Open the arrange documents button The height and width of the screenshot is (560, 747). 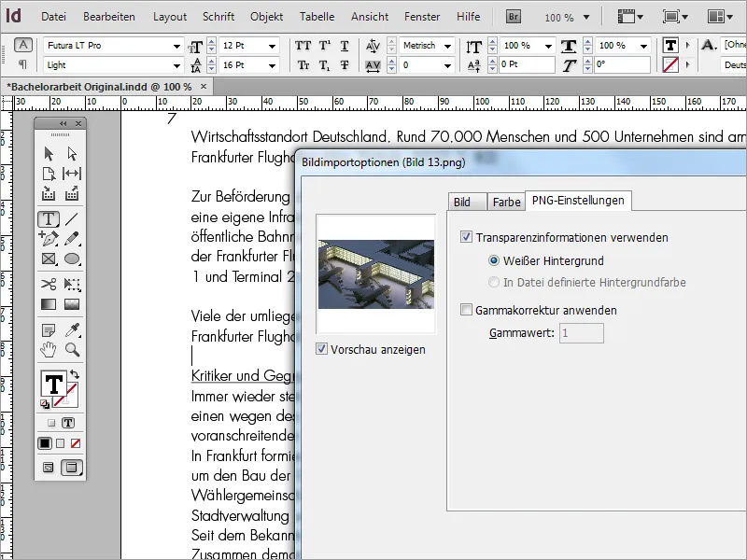(x=719, y=17)
